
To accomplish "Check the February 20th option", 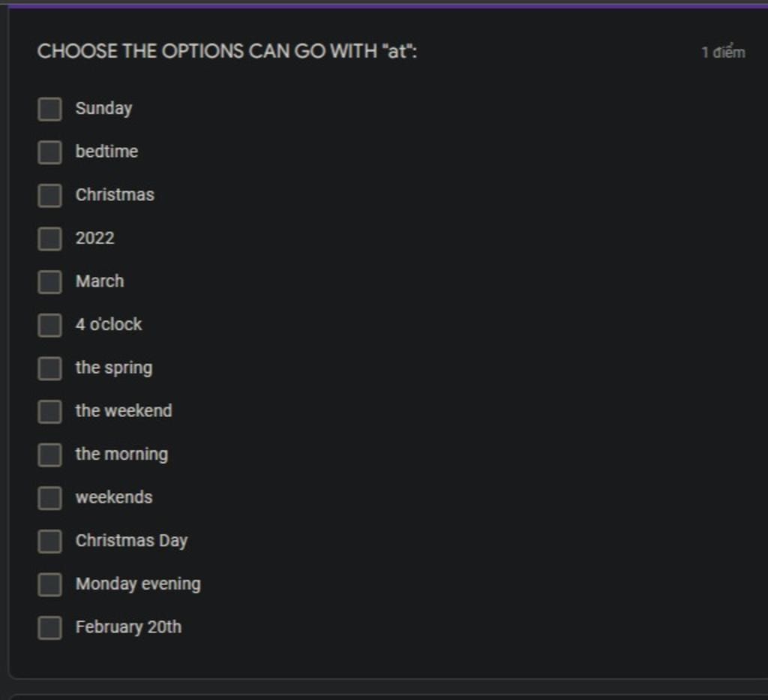I will (49, 627).
